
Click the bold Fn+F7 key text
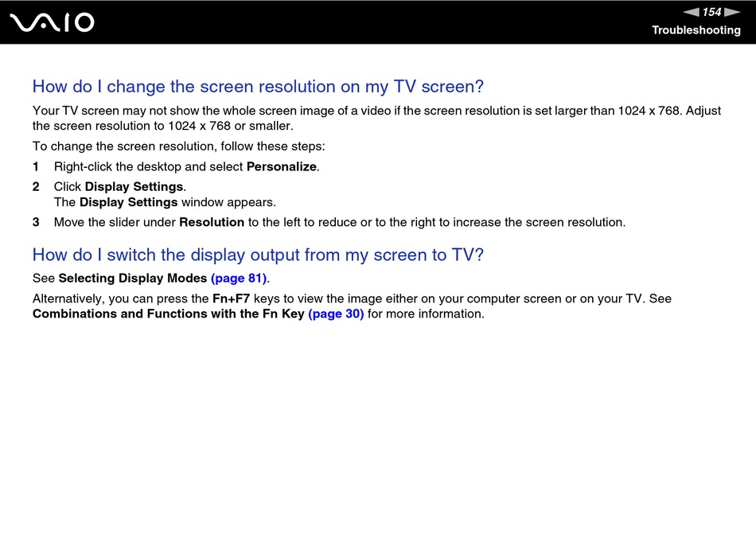point(231,298)
